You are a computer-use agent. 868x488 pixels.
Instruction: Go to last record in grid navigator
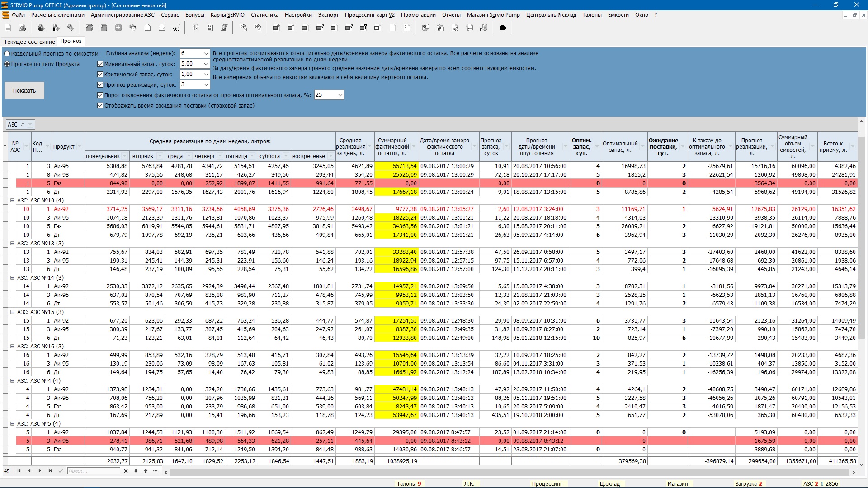pos(50,471)
